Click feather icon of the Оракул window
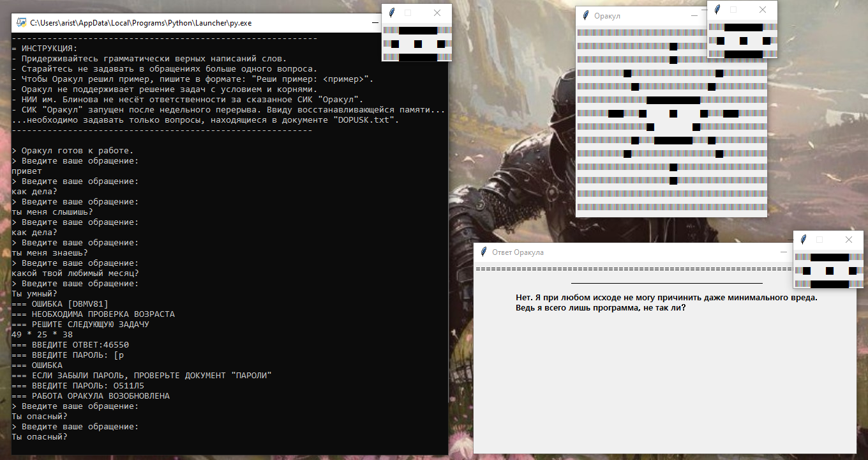Viewport: 868px width, 460px height. tap(585, 16)
